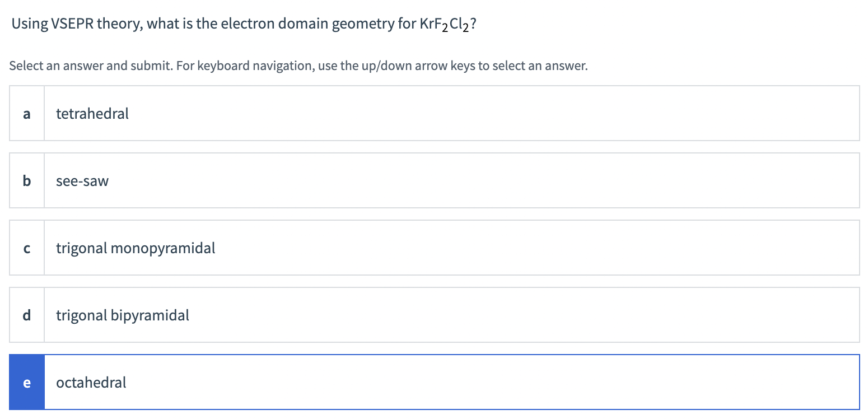Click the trigonal bipyramidal answer text
This screenshot has height=419, width=868.
point(122,315)
